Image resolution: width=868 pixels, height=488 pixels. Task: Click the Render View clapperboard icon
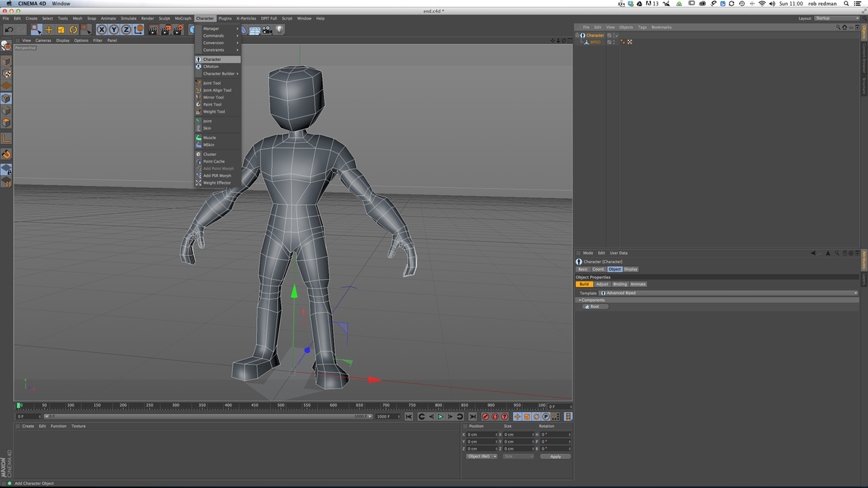click(153, 29)
